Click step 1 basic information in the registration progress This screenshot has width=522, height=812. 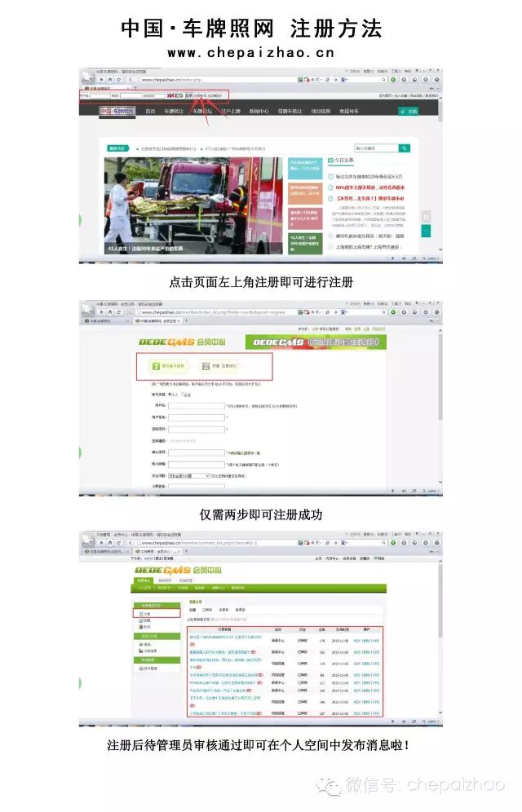point(168,366)
